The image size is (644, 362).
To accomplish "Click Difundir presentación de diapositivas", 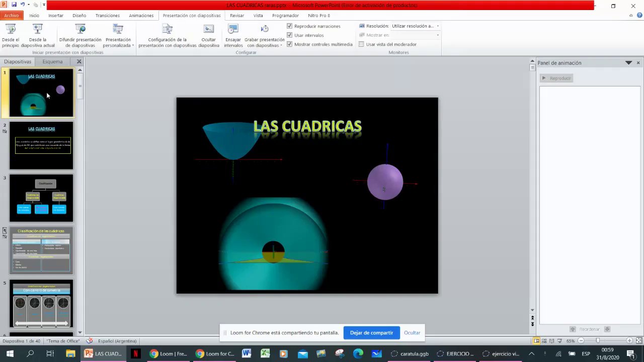I will click(x=80, y=36).
